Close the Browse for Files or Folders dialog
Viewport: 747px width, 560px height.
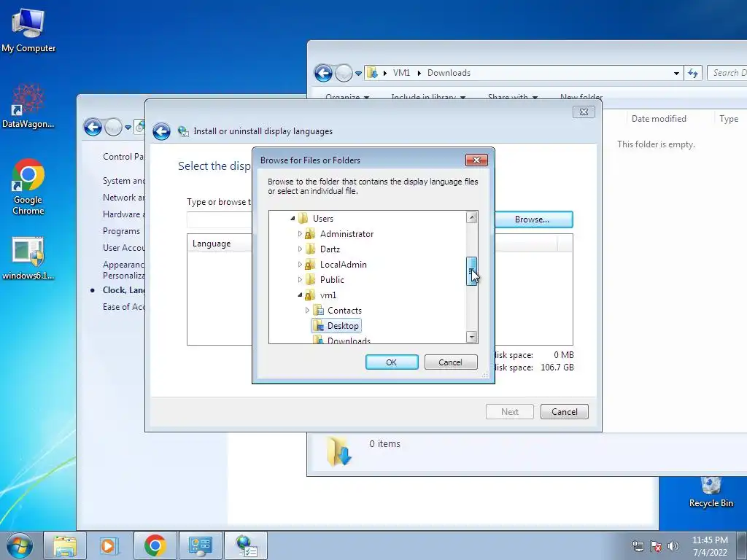476,160
